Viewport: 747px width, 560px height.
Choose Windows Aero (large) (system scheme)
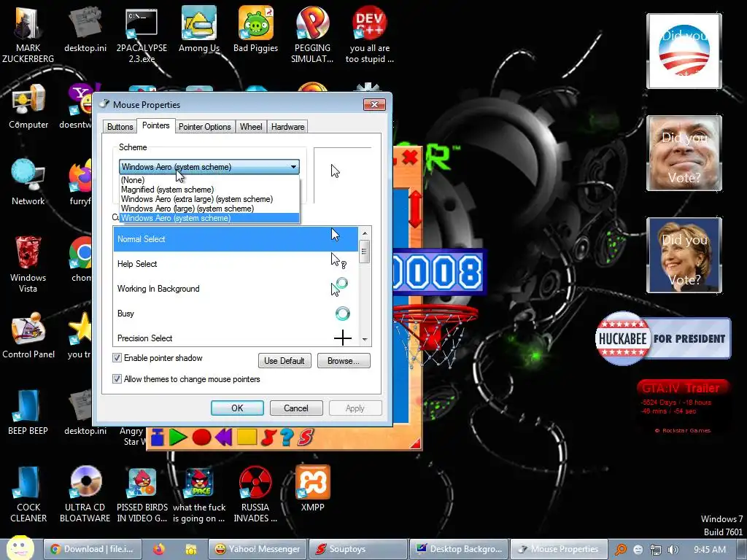click(x=209, y=209)
